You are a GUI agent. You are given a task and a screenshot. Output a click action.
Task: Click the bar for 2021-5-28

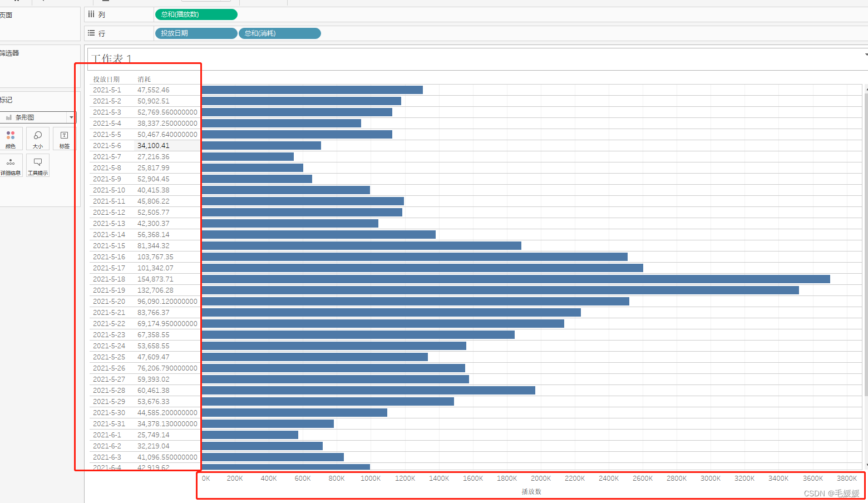coord(368,390)
